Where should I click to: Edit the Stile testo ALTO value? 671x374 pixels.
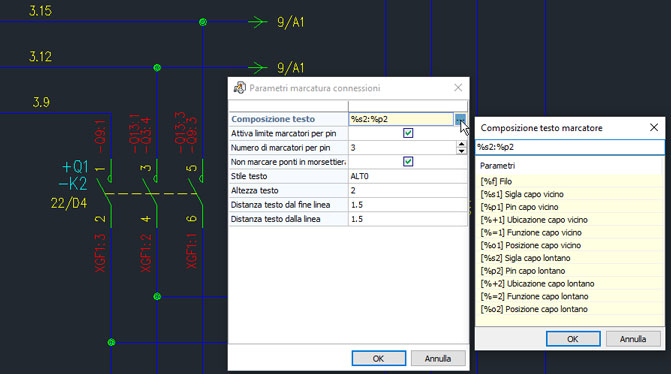point(407,176)
